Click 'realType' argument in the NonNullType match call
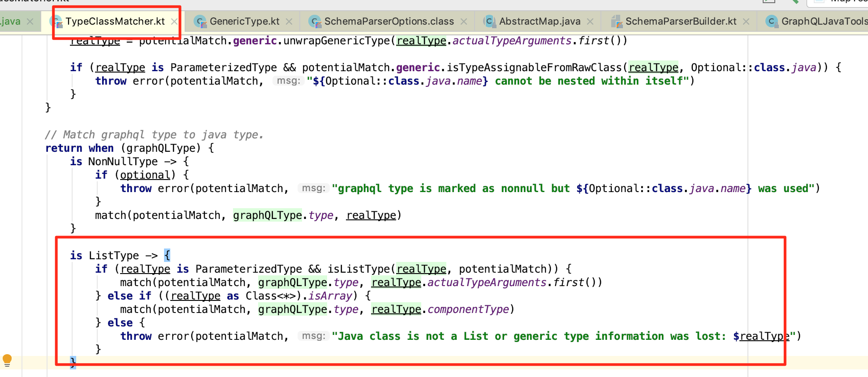The width and height of the screenshot is (868, 377). click(371, 215)
